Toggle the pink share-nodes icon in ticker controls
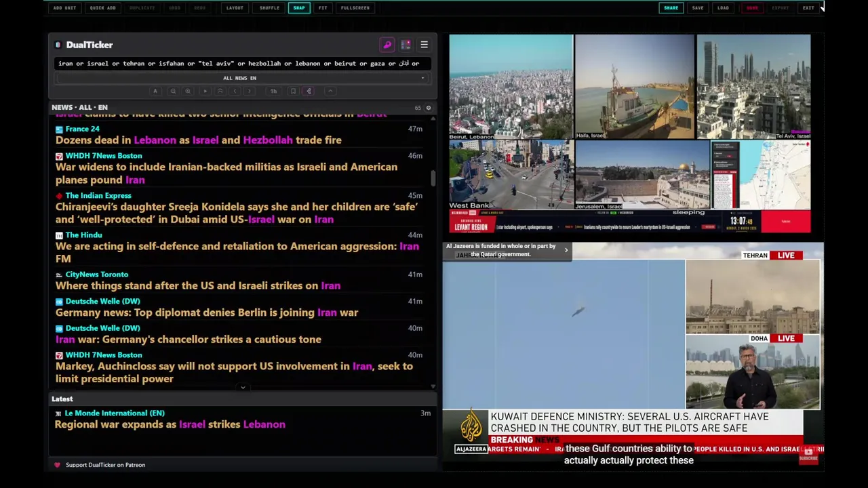Image resolution: width=868 pixels, height=488 pixels. (309, 91)
